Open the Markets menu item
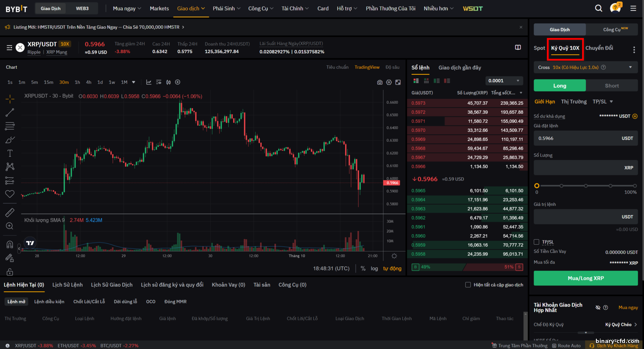Viewport: 644px width, 349px height. (x=159, y=8)
